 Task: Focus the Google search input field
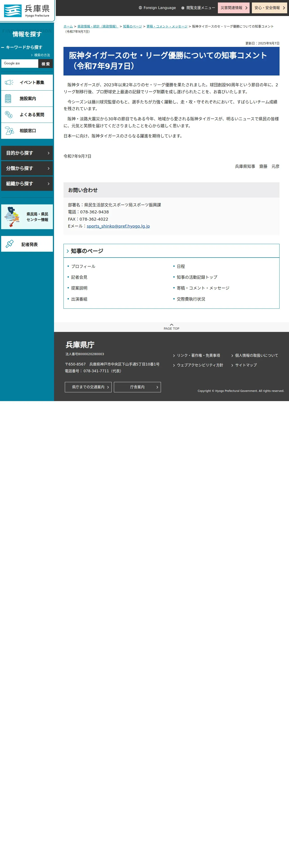click(x=20, y=63)
